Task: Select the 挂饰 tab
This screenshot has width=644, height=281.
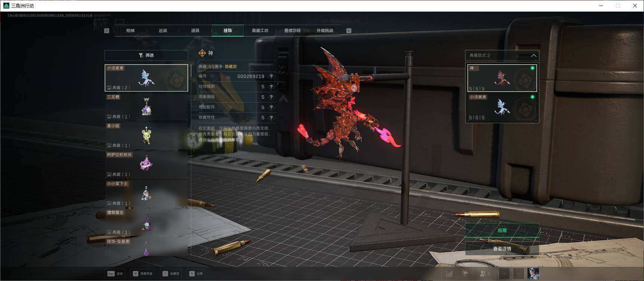Action: 228,31
